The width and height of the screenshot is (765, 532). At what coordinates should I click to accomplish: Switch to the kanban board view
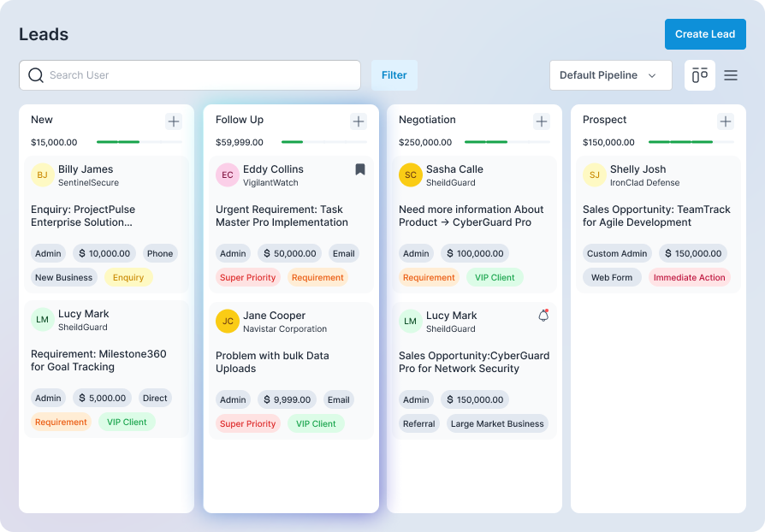(699, 75)
